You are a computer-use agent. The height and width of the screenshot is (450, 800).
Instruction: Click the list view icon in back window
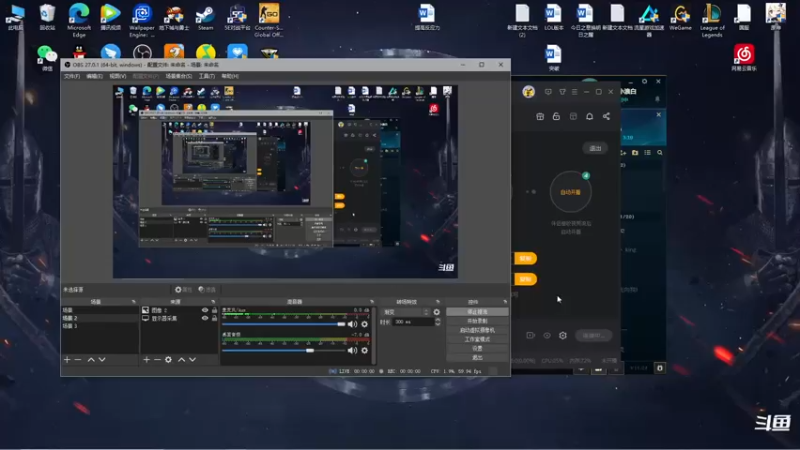[x=647, y=153]
